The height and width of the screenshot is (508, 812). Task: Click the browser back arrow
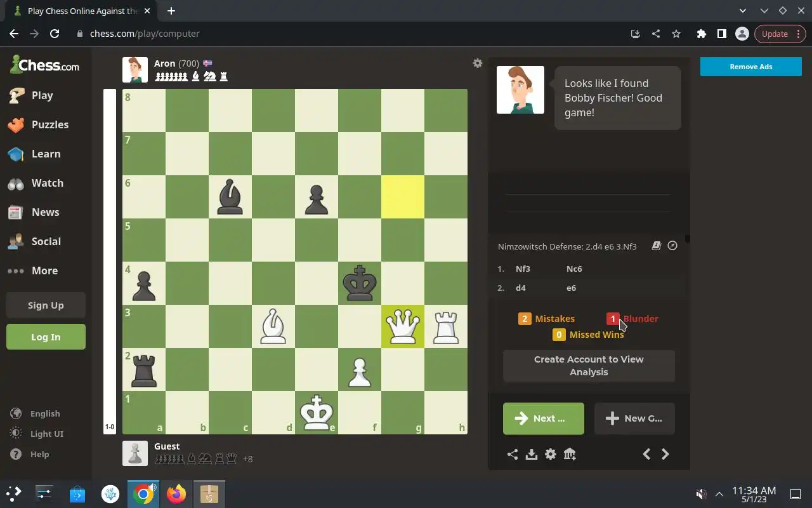coord(14,34)
